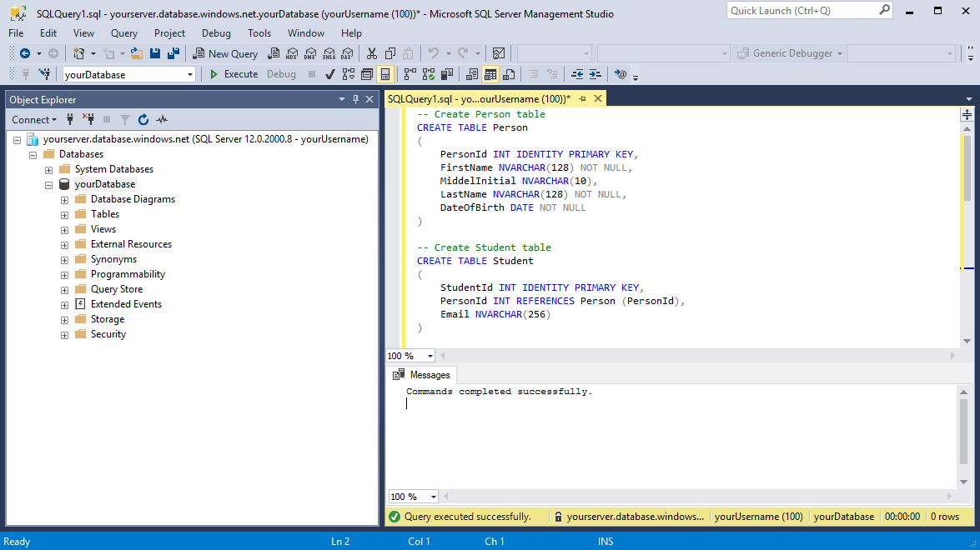
Task: Unpin the Object Explorer panel
Action: pyautogui.click(x=355, y=99)
